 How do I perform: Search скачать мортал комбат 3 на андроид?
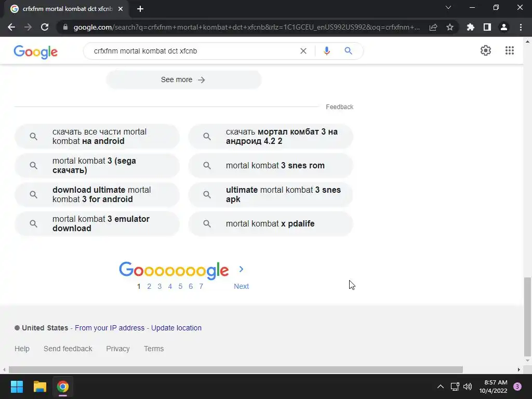(x=270, y=137)
